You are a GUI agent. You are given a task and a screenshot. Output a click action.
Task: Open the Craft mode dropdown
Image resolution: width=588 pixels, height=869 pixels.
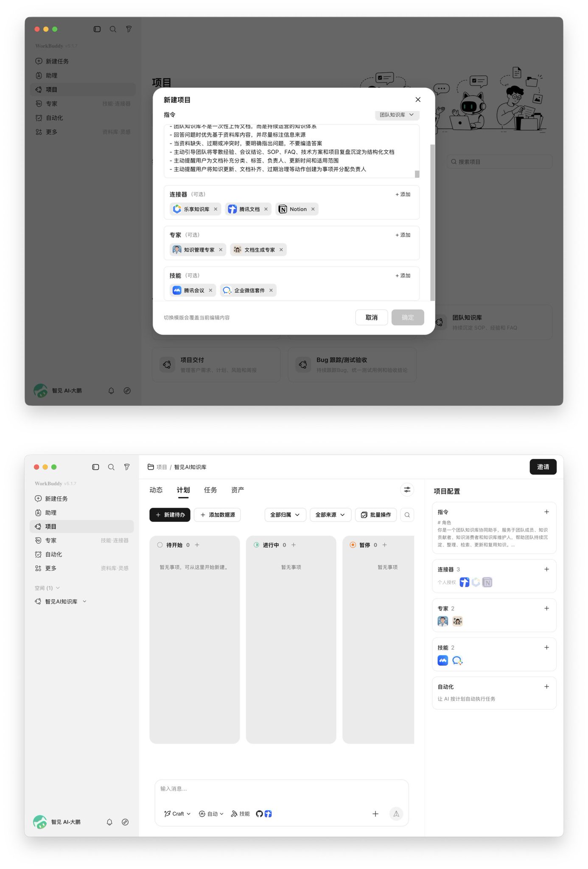(177, 813)
